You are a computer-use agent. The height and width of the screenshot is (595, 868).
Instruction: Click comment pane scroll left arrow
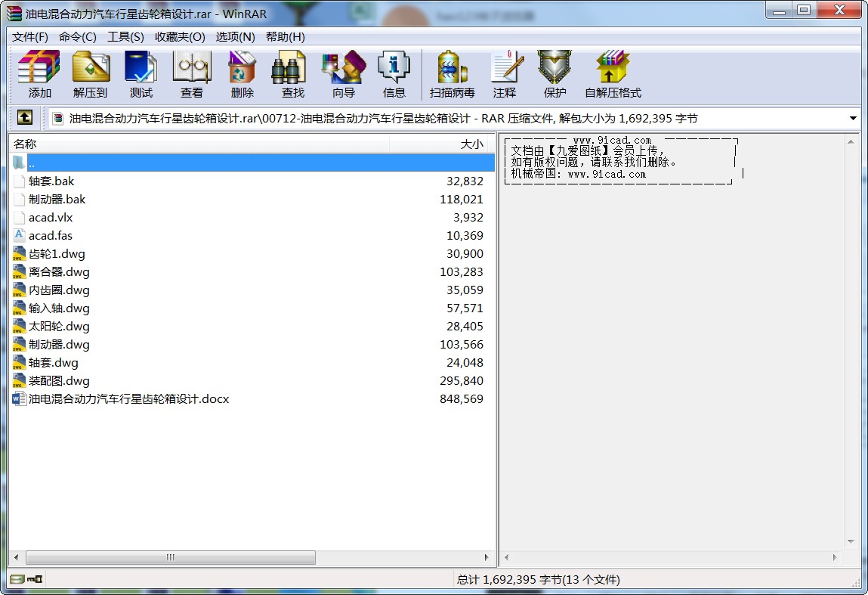[x=506, y=557]
